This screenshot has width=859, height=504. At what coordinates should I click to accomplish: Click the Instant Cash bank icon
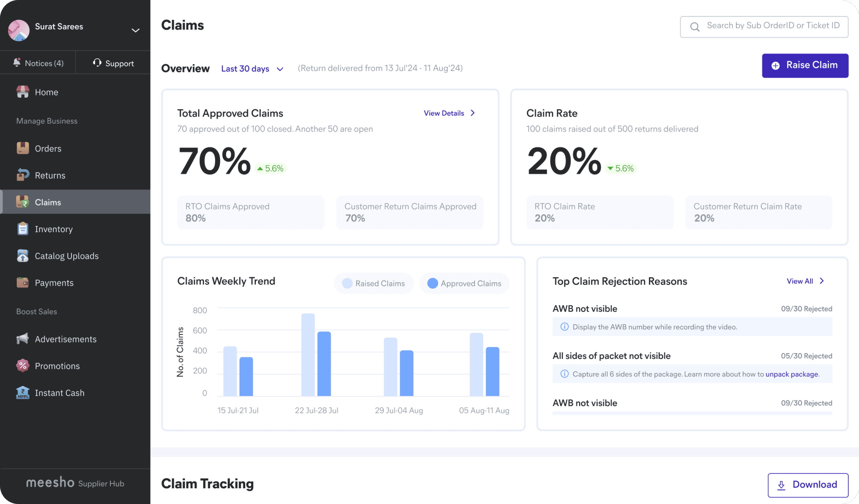[x=22, y=393]
